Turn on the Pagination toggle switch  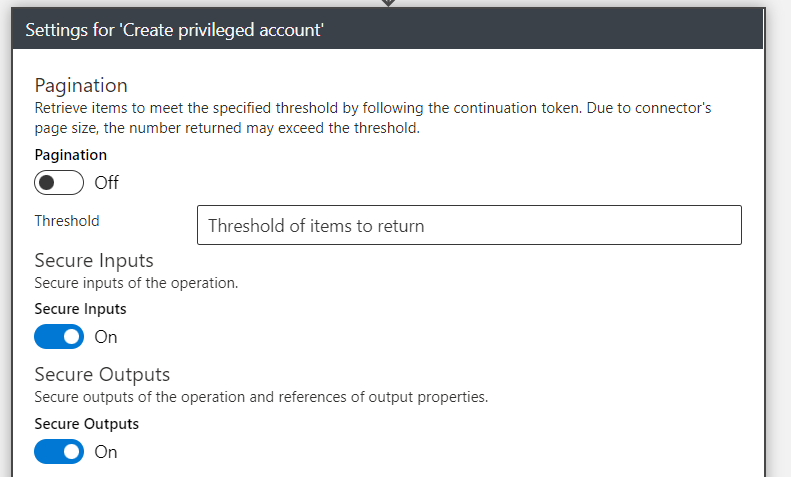(59, 183)
